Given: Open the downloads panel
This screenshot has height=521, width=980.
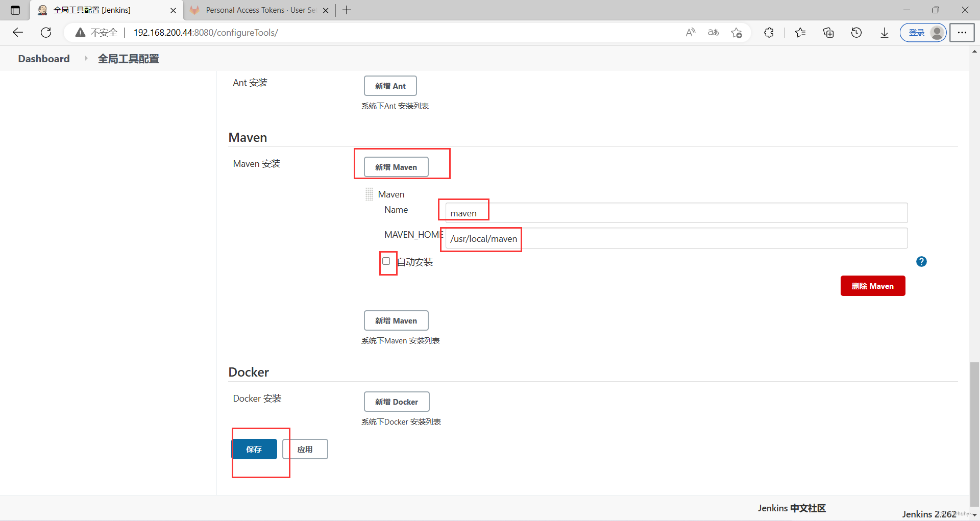Looking at the screenshot, I should (x=885, y=33).
